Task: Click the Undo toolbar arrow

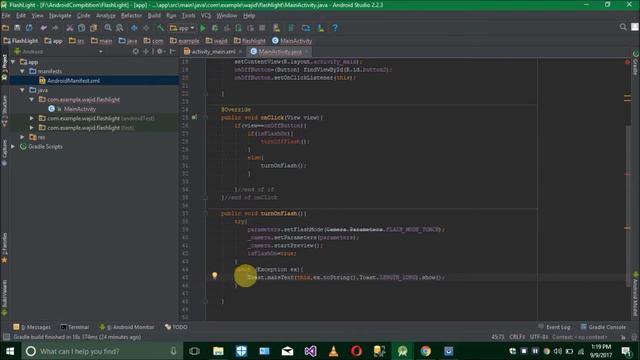Action: tap(43, 28)
